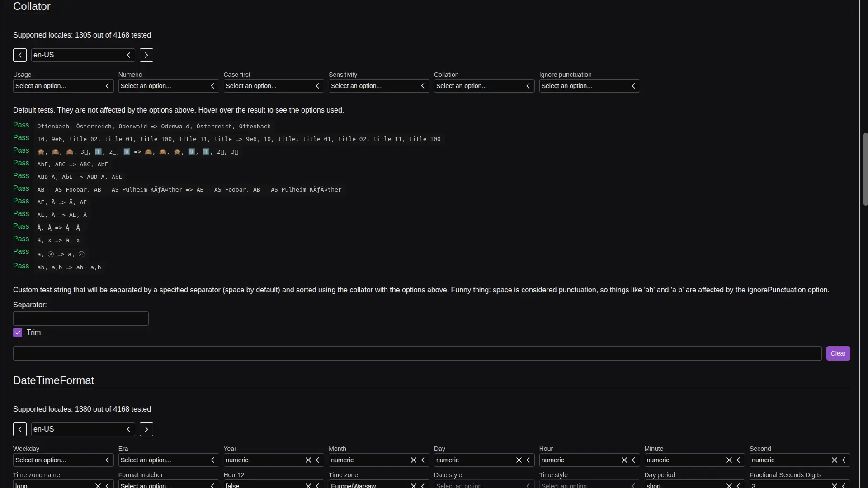The width and height of the screenshot is (868, 488).
Task: Open the Usage dropdown
Action: (x=63, y=86)
